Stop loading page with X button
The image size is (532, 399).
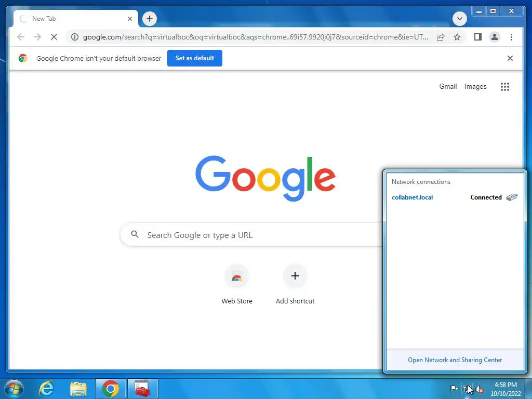coord(54,37)
